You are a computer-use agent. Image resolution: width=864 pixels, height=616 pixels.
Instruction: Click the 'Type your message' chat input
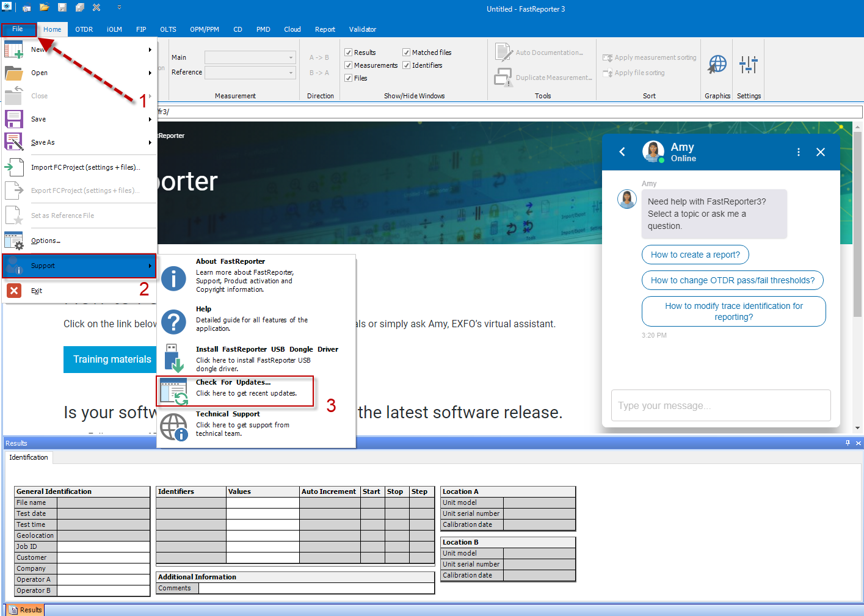point(721,405)
